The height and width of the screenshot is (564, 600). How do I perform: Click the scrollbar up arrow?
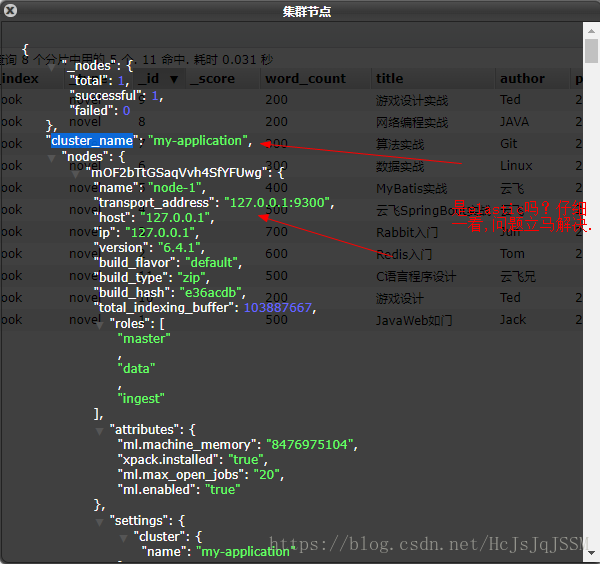tap(591, 30)
